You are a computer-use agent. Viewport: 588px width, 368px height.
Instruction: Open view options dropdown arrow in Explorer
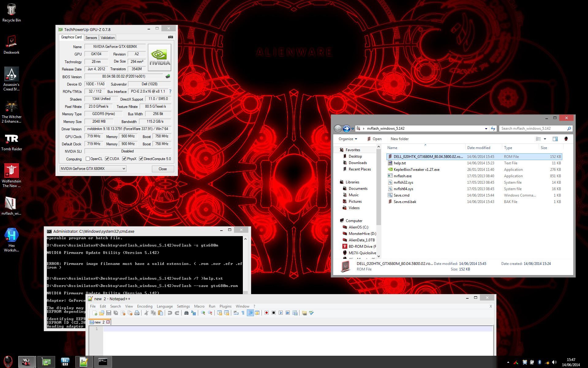pos(545,139)
